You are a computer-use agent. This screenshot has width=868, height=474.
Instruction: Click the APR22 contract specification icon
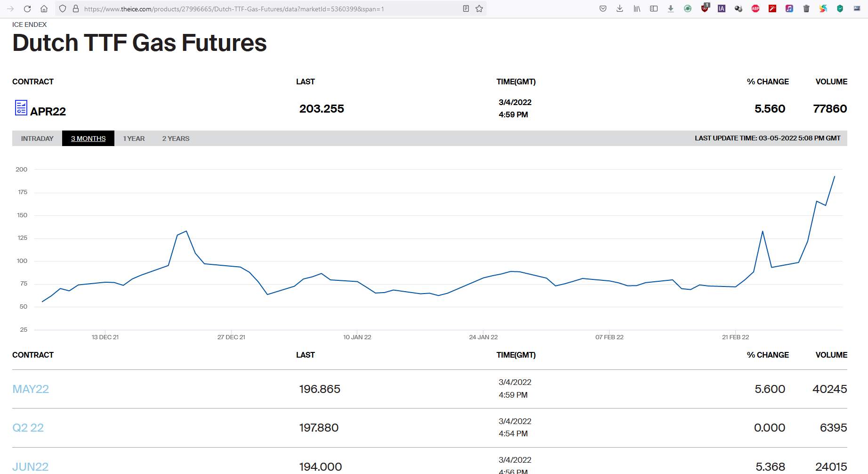click(21, 108)
